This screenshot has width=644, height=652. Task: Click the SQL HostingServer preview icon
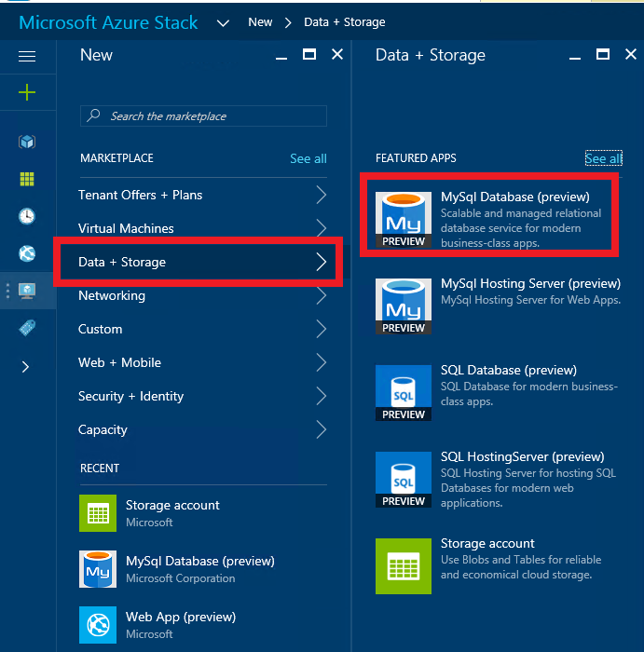coord(404,480)
